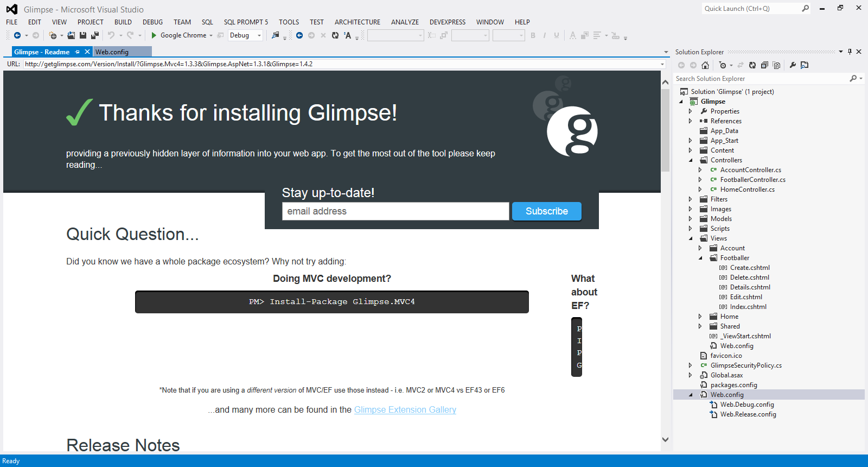Viewport: 868px width, 467px height.
Task: Start debugging with the green play icon
Action: click(154, 35)
